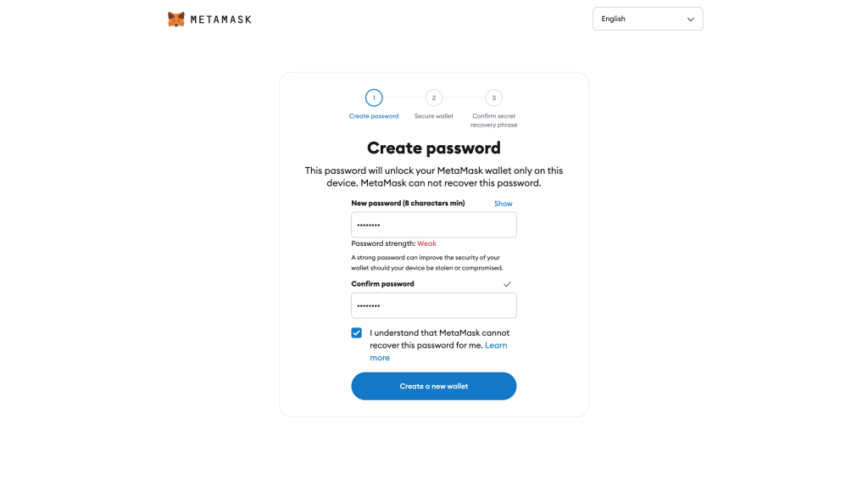
Task: Select "Confirm secret recovery phrase" step label
Action: click(494, 120)
